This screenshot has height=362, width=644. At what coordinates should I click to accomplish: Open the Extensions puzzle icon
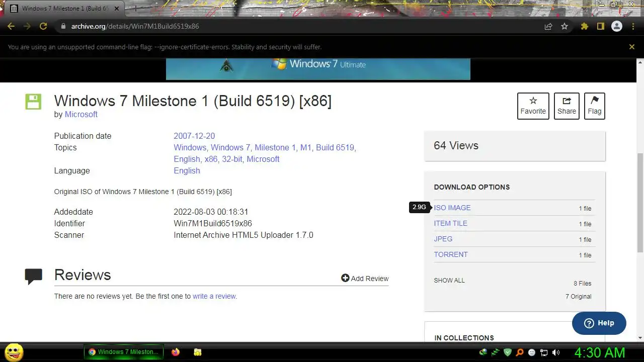(584, 26)
